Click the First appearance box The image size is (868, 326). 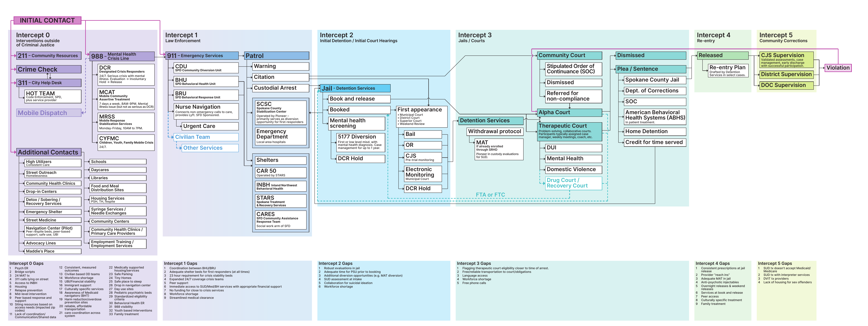click(x=422, y=117)
